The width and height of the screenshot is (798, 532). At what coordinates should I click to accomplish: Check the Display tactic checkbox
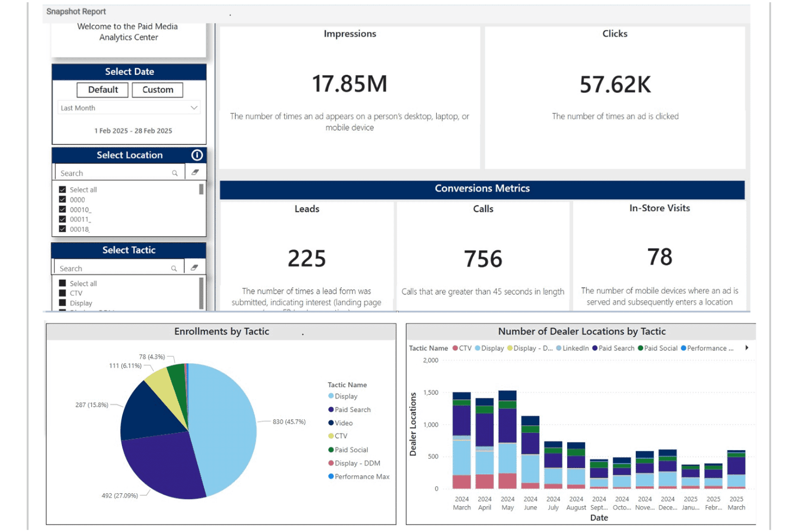pos(63,303)
